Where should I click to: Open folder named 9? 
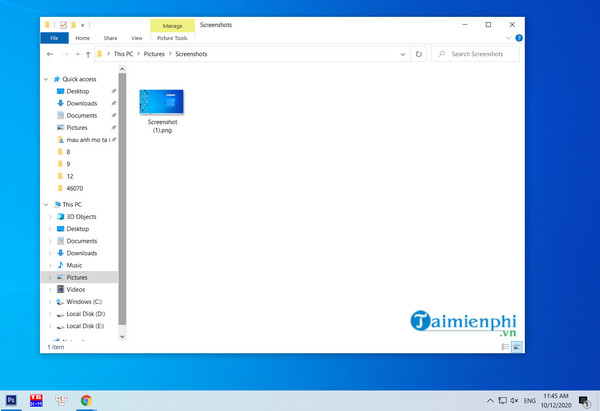coord(68,164)
